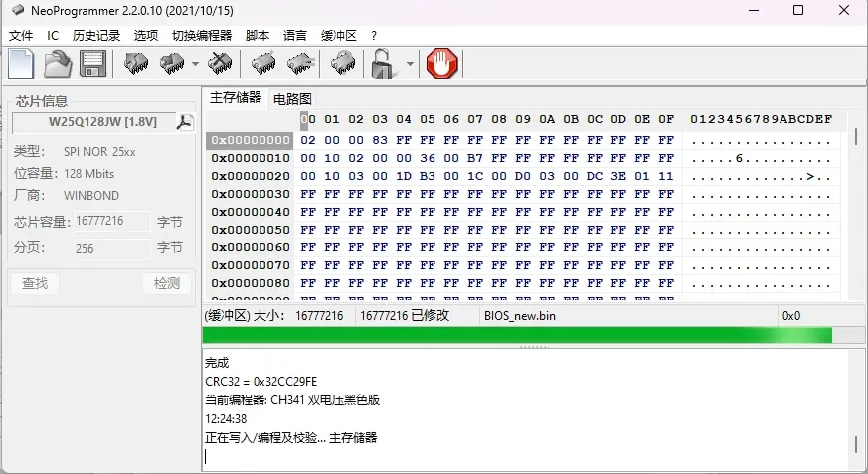Click the Program chip toolbar icon
Screen dimensions: 868x474
pos(172,63)
